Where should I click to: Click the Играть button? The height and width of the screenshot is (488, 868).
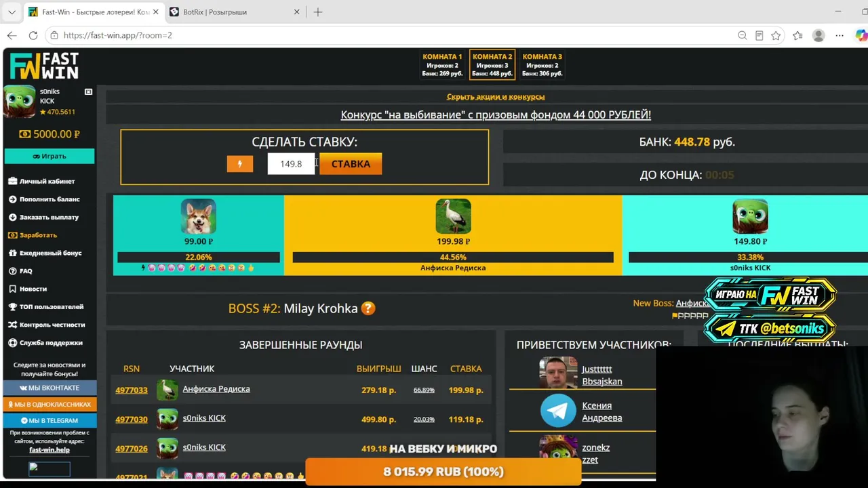pyautogui.click(x=50, y=156)
